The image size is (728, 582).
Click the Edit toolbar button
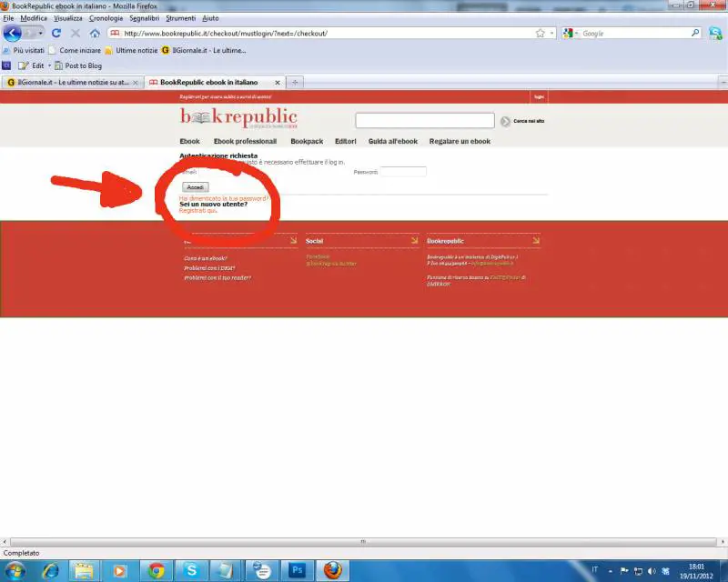(31, 65)
